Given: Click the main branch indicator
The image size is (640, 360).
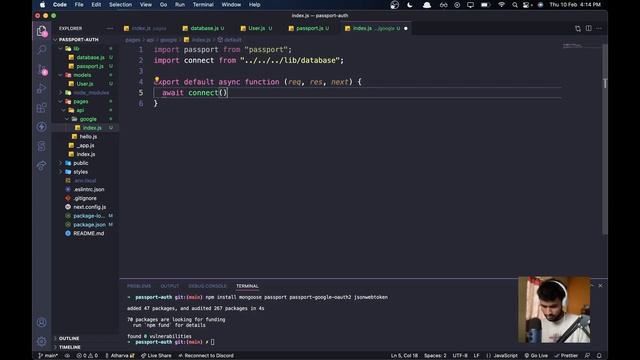Looking at the screenshot, I should [48, 356].
